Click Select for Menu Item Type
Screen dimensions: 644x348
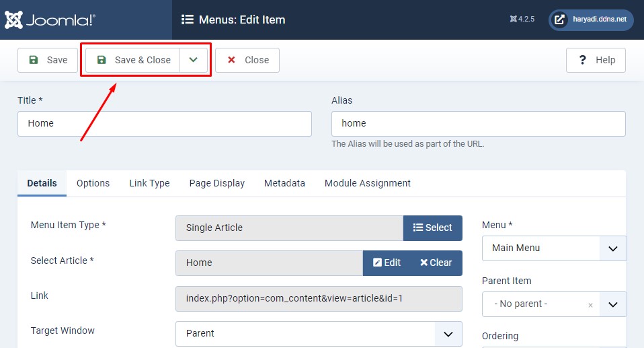point(432,228)
